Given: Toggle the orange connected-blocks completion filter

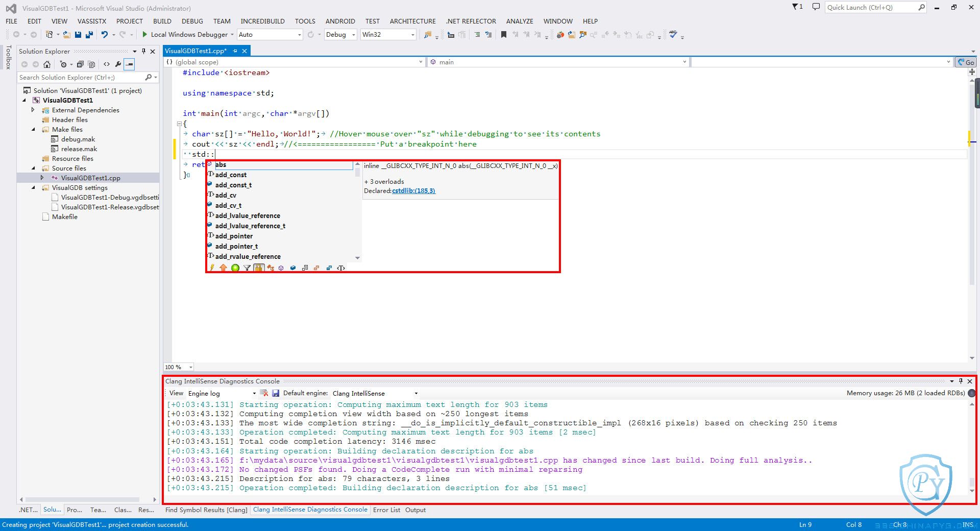Looking at the screenshot, I should point(316,268).
